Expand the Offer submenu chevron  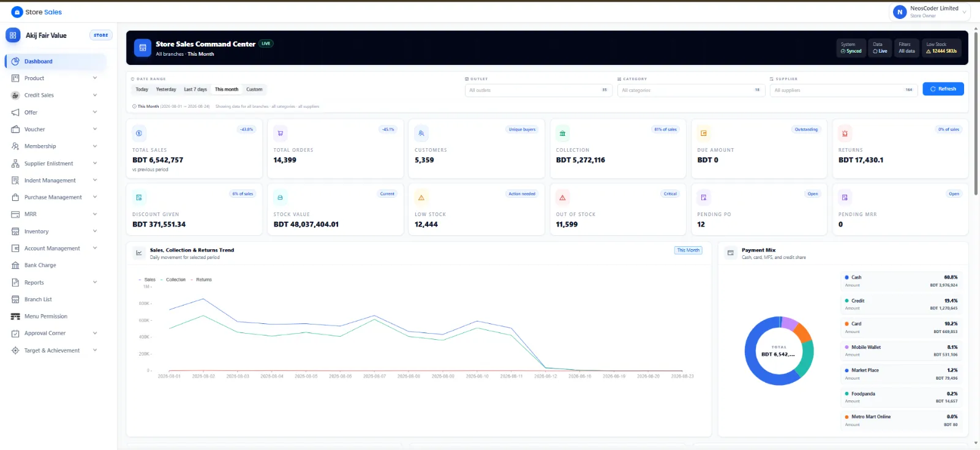(x=95, y=112)
